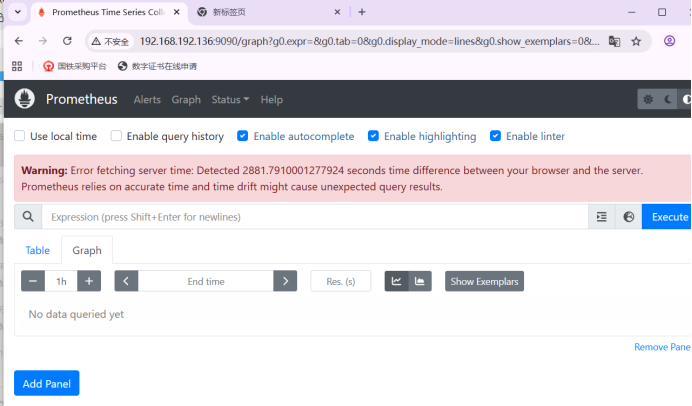Click the No data queried yet text
Image resolution: width=692 pixels, height=406 pixels.
pos(76,314)
